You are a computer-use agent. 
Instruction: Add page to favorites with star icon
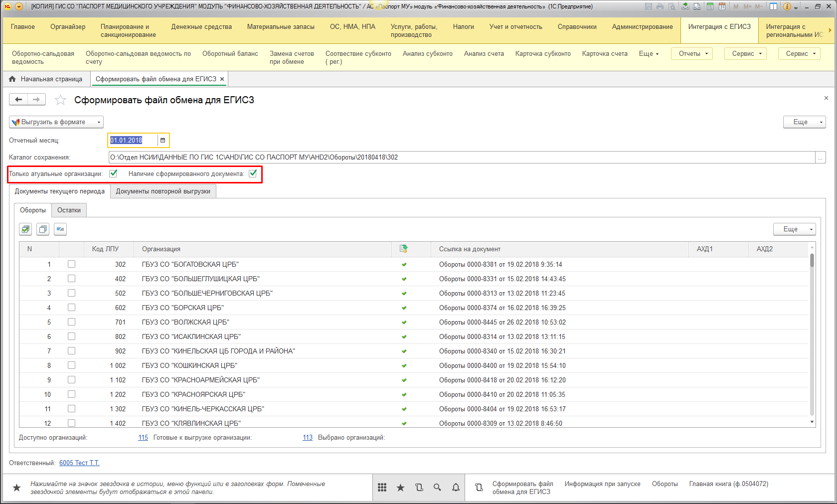60,100
